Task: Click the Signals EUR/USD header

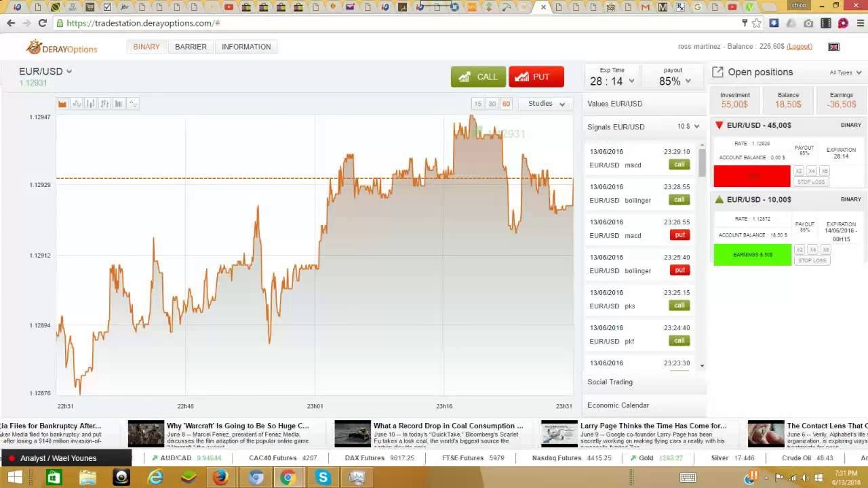Action: (616, 127)
